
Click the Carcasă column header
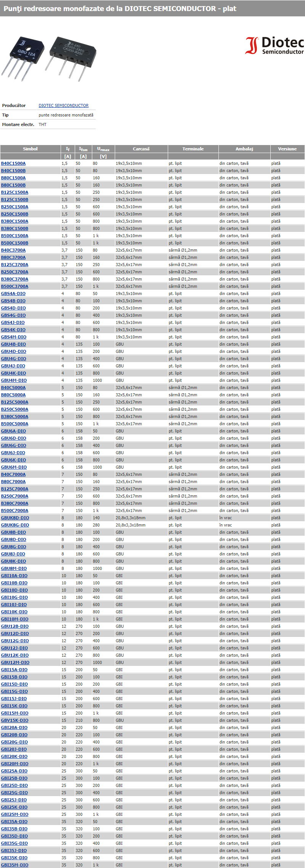point(141,149)
